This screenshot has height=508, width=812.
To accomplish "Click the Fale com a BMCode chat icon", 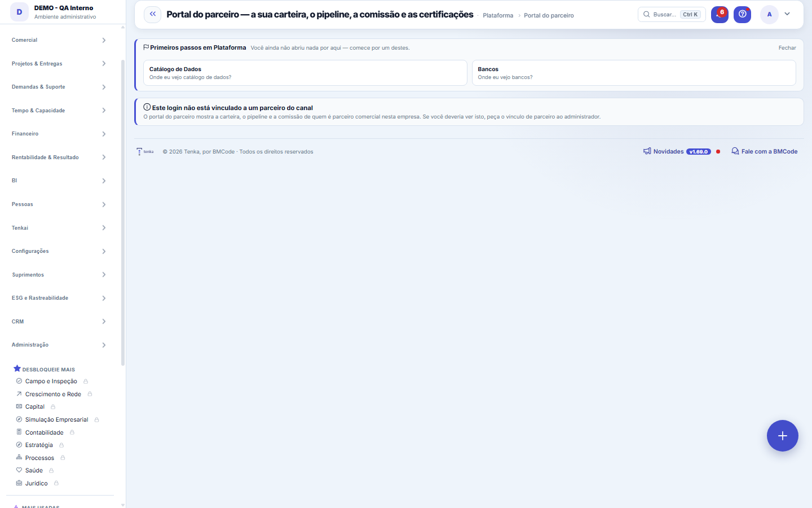I will 735,151.
